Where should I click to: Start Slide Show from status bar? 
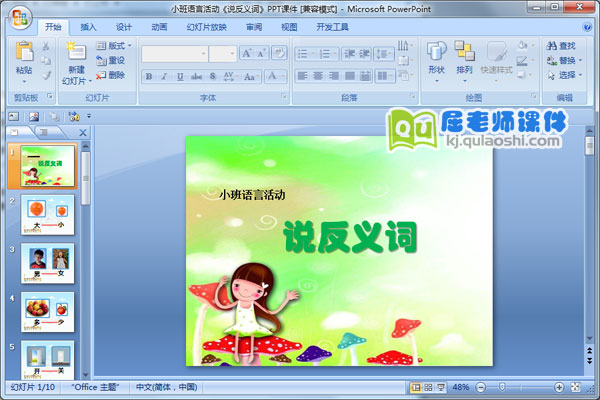[x=441, y=387]
